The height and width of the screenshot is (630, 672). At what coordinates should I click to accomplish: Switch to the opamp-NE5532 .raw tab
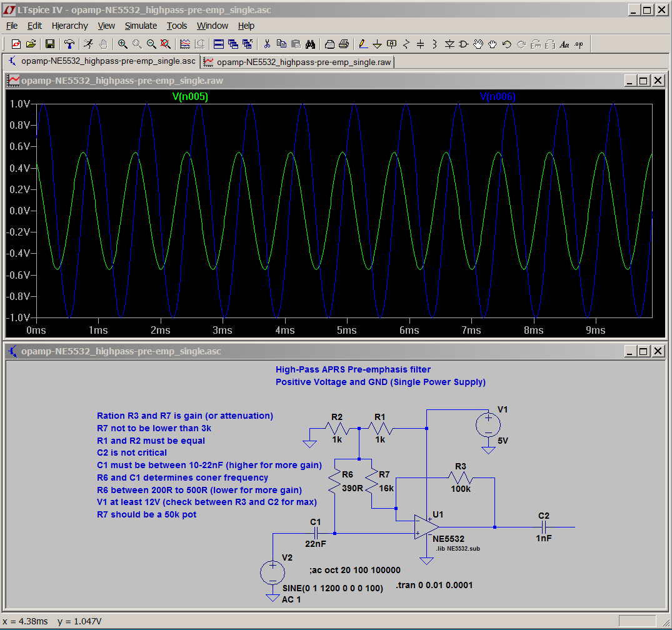pos(298,62)
